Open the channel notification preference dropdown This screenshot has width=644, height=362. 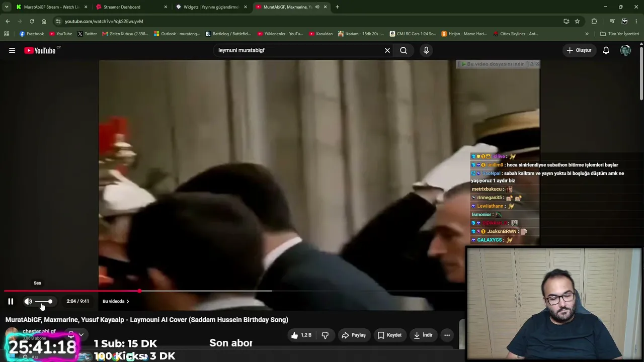[76, 334]
